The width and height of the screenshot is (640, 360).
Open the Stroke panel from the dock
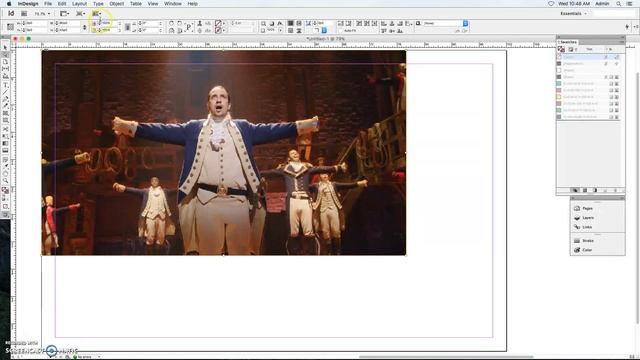click(x=587, y=241)
